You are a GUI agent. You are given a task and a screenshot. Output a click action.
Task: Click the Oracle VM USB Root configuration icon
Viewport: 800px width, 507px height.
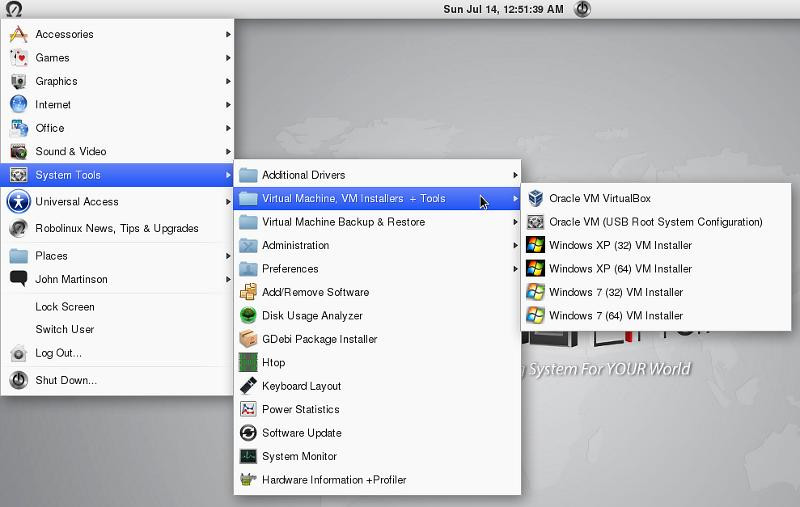[x=535, y=221]
